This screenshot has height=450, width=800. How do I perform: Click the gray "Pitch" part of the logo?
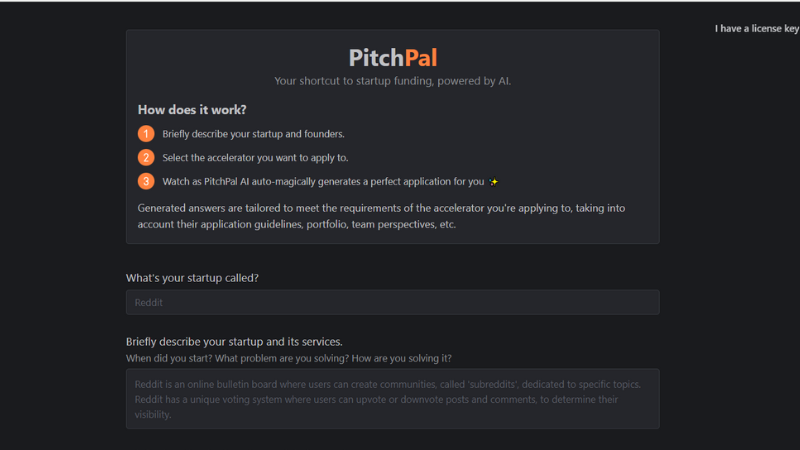coord(377,58)
